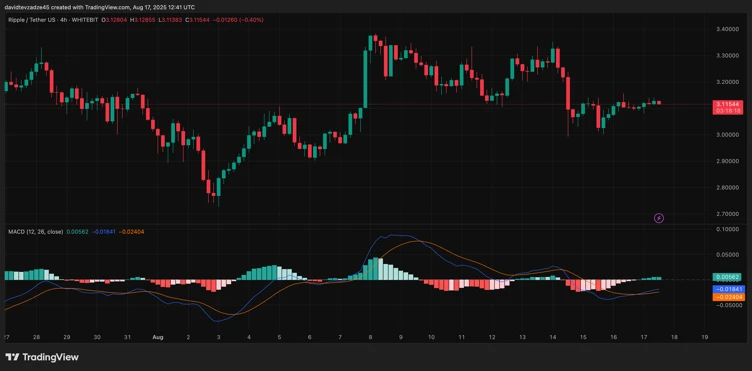The height and width of the screenshot is (371, 752).
Task: Click the purple lightning bolt icon
Action: [x=659, y=218]
